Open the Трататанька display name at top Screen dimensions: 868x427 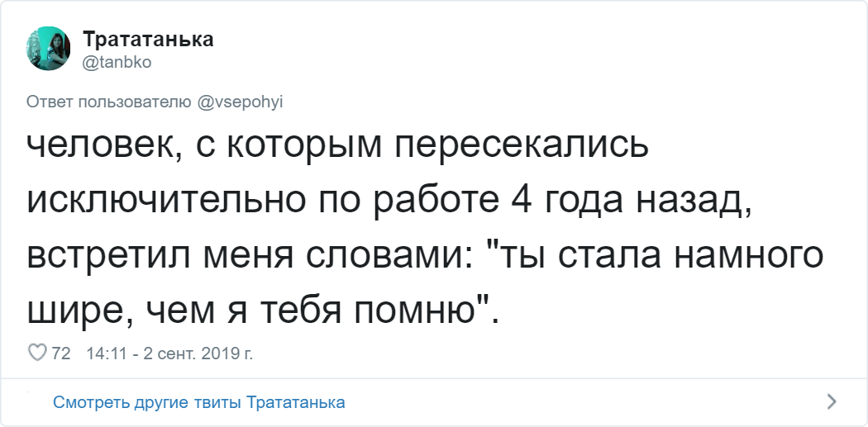[x=148, y=40]
